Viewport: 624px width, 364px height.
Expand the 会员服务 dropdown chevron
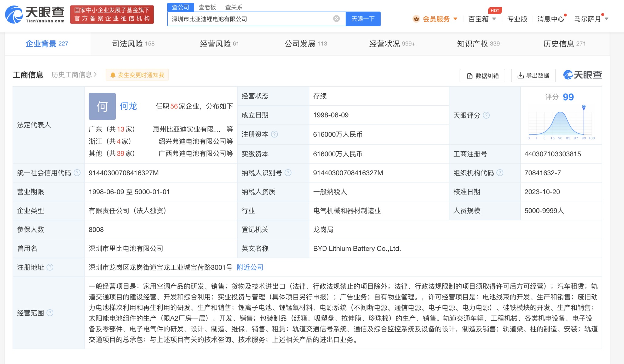coord(455,19)
